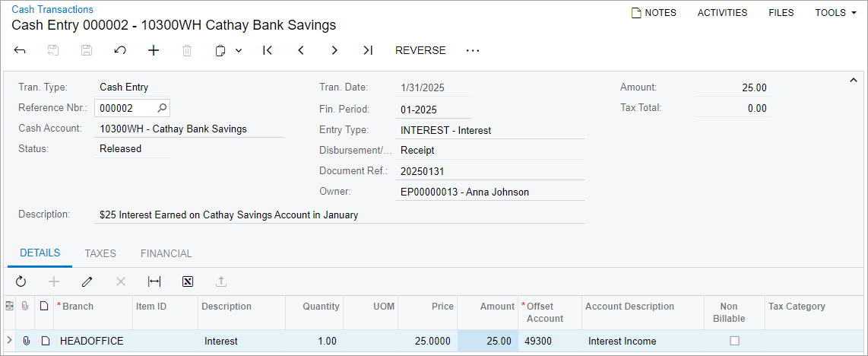Jump to the last record
This screenshot has height=356, width=868.
[x=368, y=50]
